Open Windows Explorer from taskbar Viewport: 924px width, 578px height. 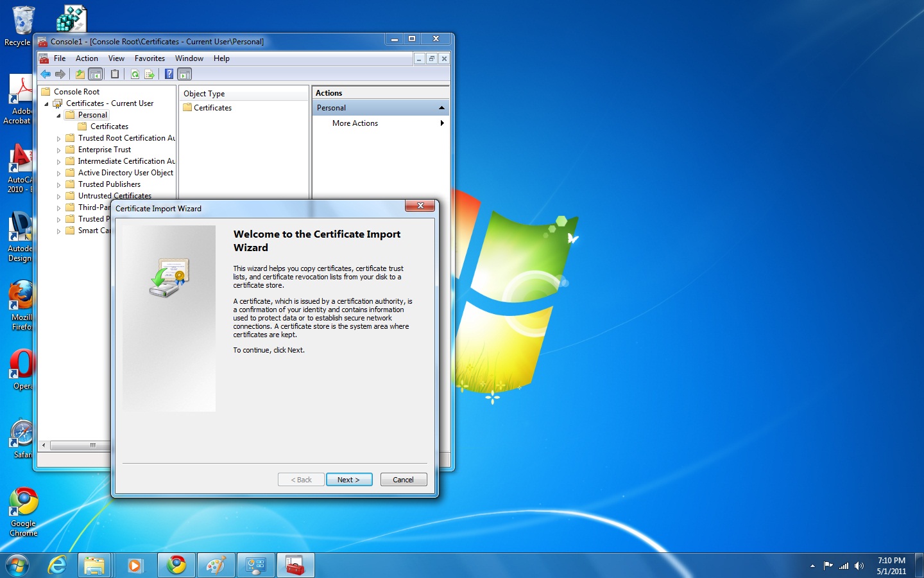(94, 565)
